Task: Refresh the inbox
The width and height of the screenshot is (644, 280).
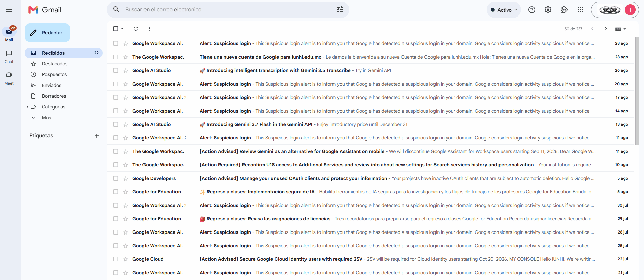Action: (x=136, y=29)
